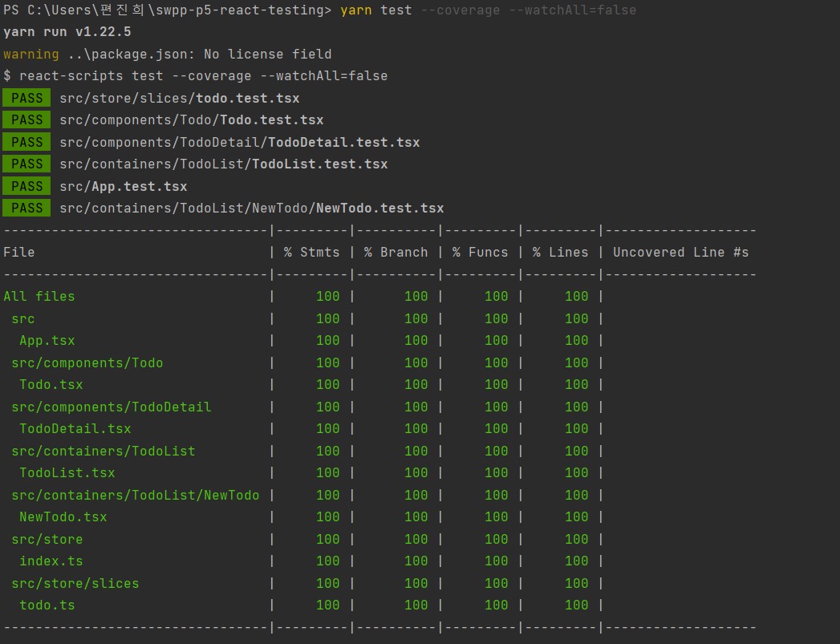Click the % Stmts value for All files
This screenshot has width=840, height=644.
[328, 297]
